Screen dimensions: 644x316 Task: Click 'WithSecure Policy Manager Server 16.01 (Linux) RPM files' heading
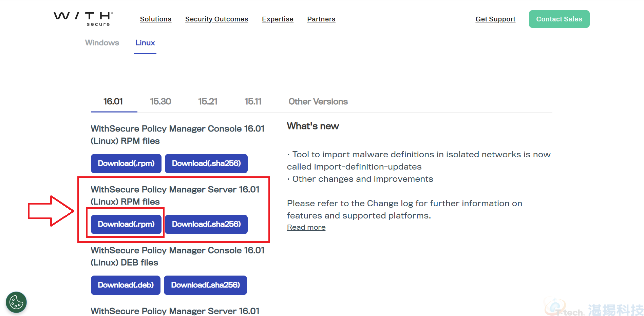pyautogui.click(x=175, y=196)
